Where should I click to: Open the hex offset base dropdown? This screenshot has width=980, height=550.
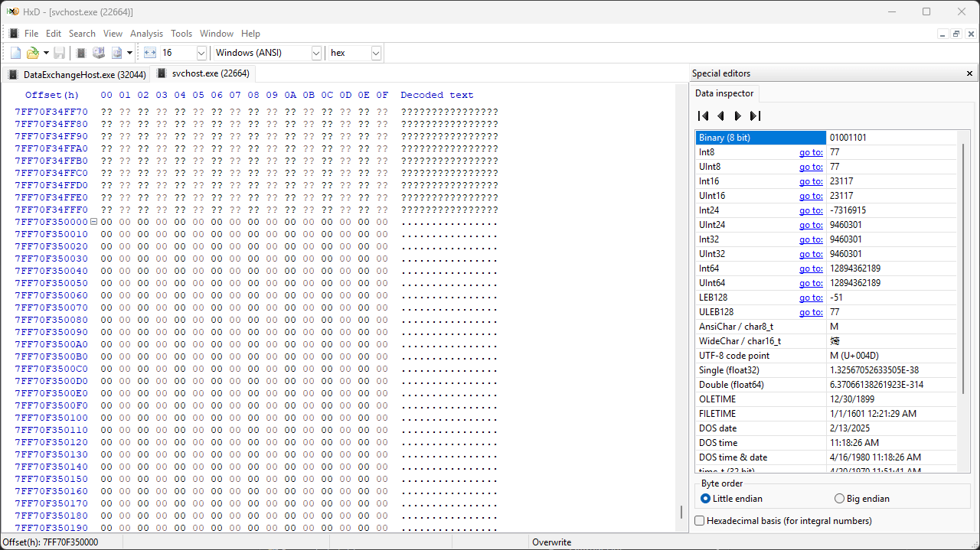[x=374, y=52]
